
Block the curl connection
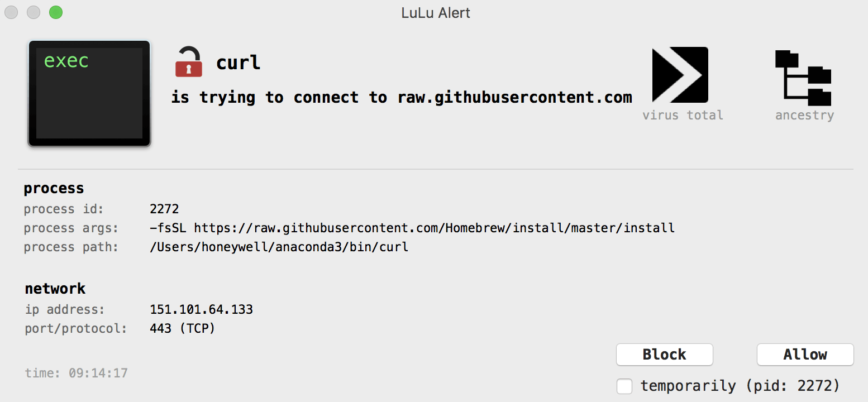pos(665,355)
